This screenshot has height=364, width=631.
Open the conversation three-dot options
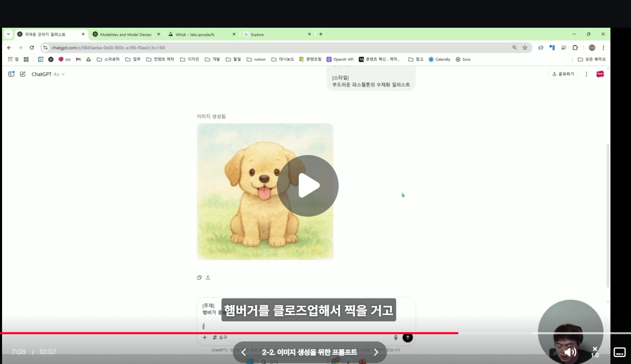click(587, 74)
